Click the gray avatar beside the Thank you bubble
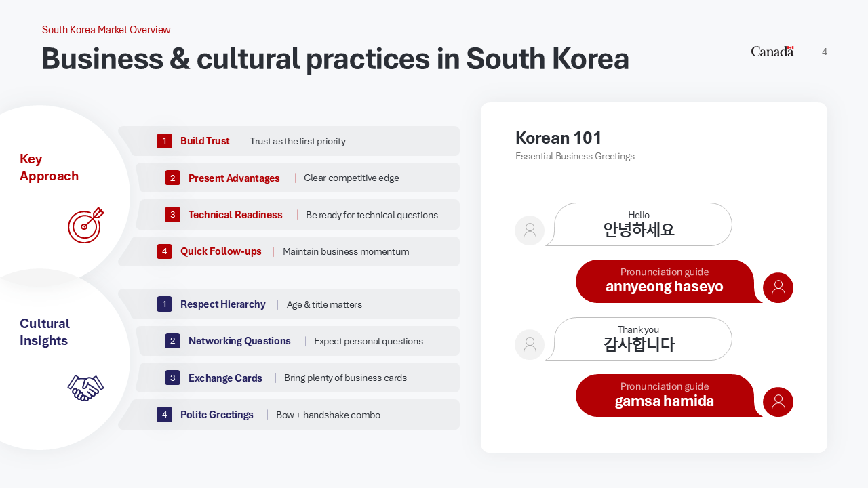 click(x=530, y=345)
